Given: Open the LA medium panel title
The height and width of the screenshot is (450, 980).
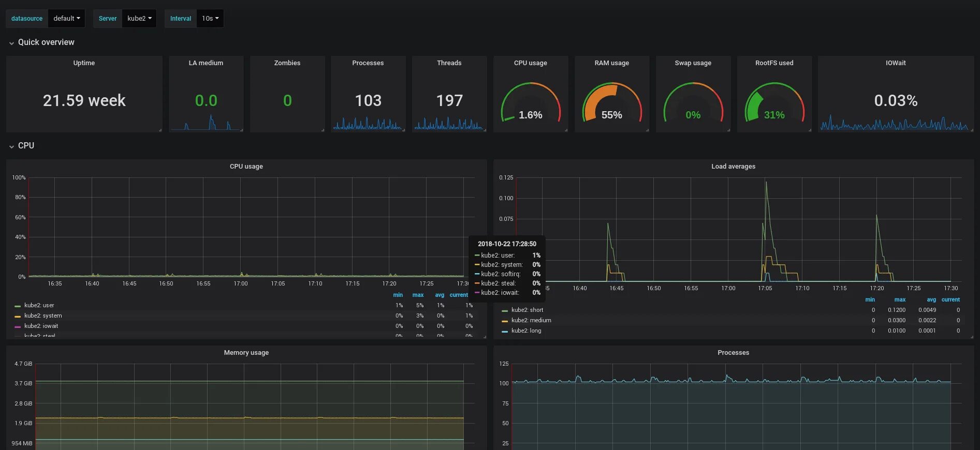Looking at the screenshot, I should click(206, 63).
